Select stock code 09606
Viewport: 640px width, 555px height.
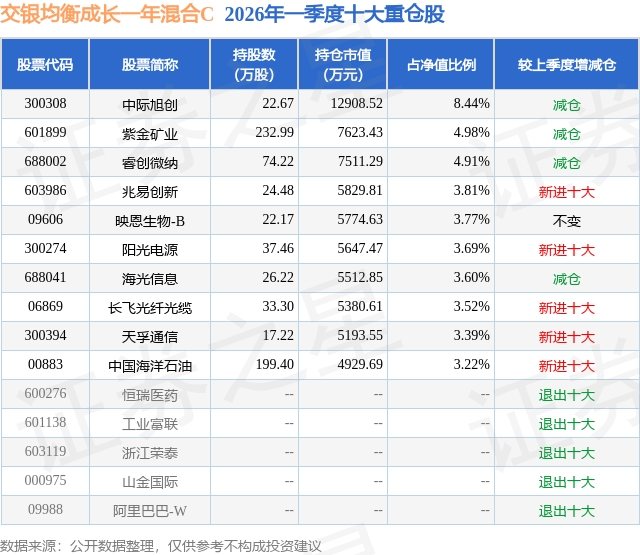[45, 220]
